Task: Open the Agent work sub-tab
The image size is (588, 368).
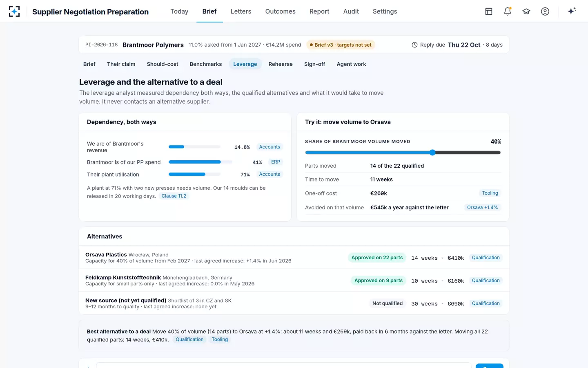Action: (x=351, y=64)
